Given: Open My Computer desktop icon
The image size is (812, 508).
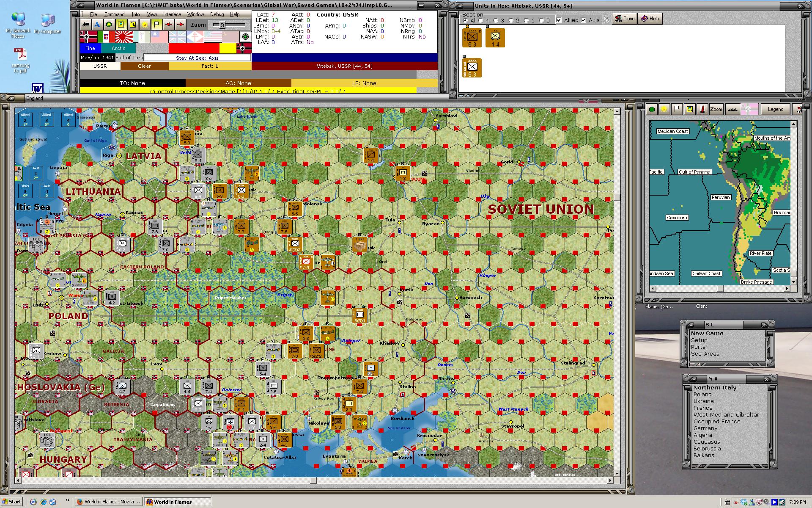Looking at the screenshot, I should click(x=47, y=24).
